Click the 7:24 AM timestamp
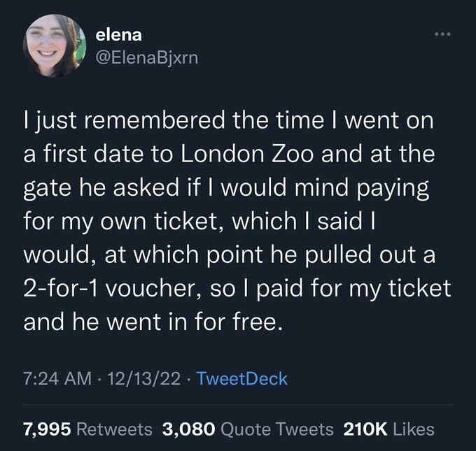 [57, 378]
